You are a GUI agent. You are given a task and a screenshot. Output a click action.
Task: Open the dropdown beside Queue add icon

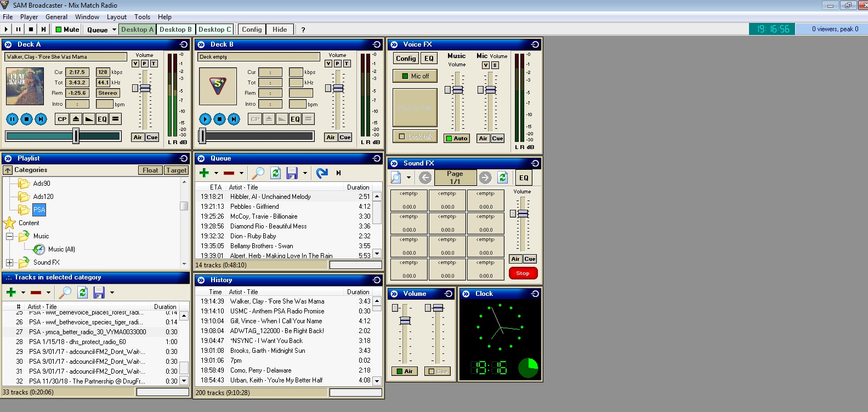point(216,173)
